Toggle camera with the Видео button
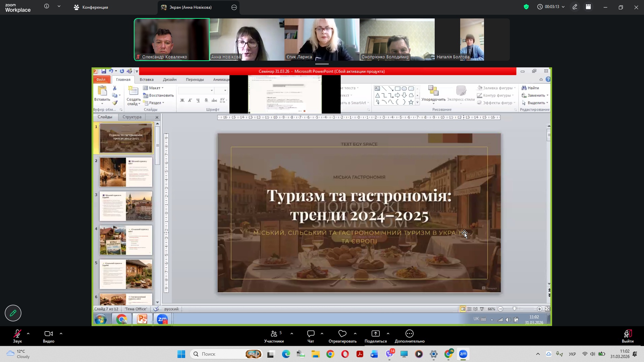 [x=49, y=334]
